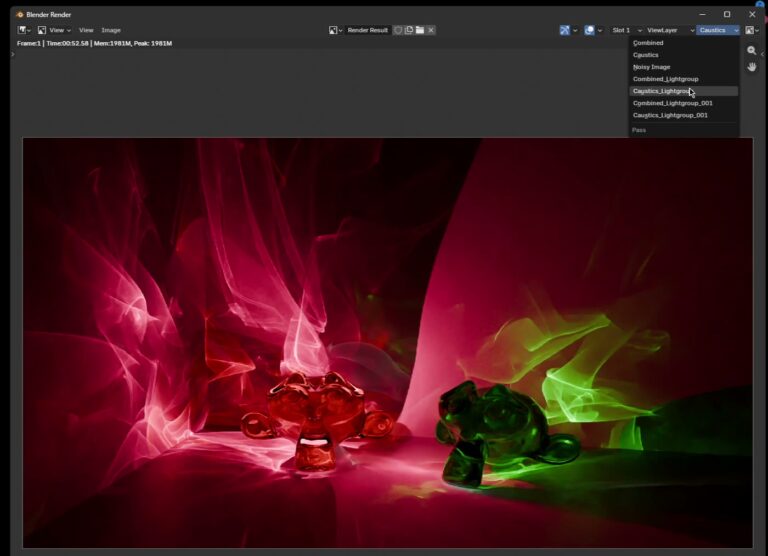This screenshot has width=768, height=556.
Task: Minimize the Blender Render window
Action: 702,15
